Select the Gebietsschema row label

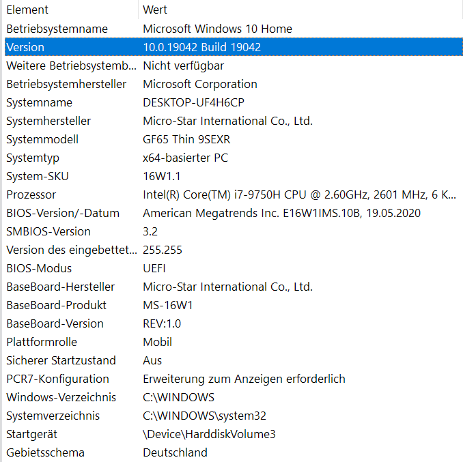click(45, 452)
